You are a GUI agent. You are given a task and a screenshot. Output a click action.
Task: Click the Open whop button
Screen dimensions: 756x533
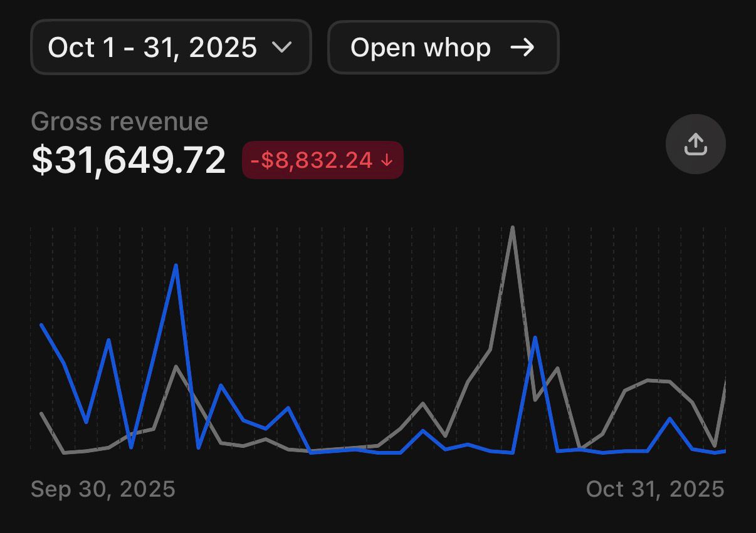point(443,48)
